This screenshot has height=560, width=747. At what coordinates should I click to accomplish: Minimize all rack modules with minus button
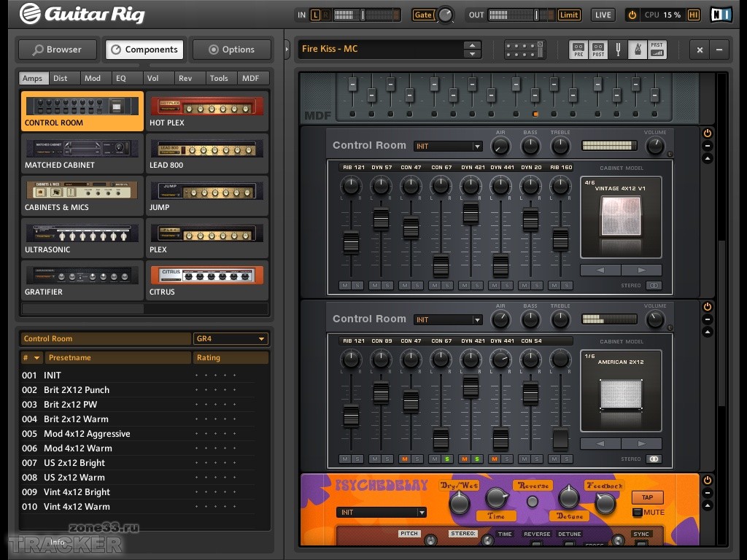point(719,50)
